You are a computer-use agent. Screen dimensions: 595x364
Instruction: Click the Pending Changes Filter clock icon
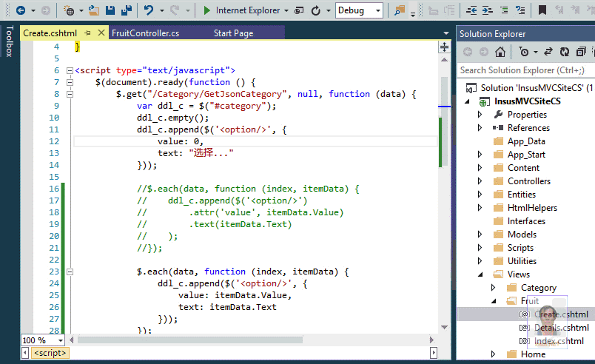524,52
